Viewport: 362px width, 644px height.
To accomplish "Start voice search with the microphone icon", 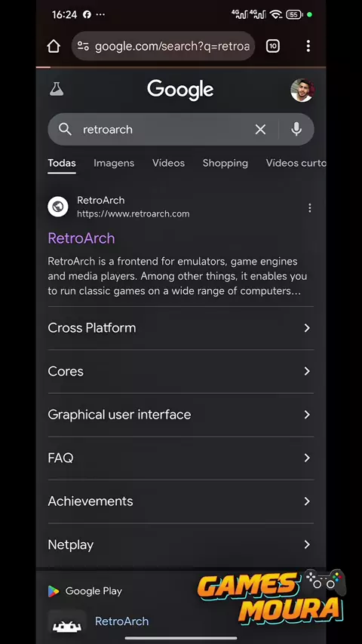I will pyautogui.click(x=296, y=130).
